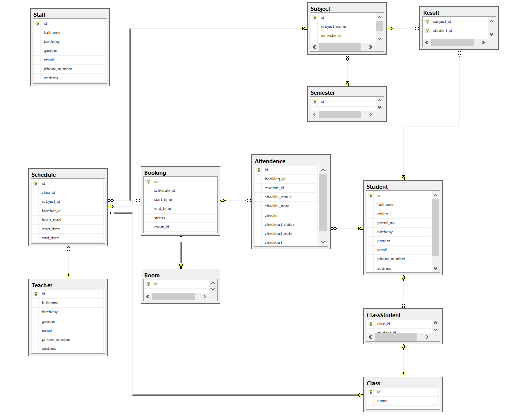Select the phone_number column in Staff table
Screen dimensions: 514x420
(x=58, y=69)
